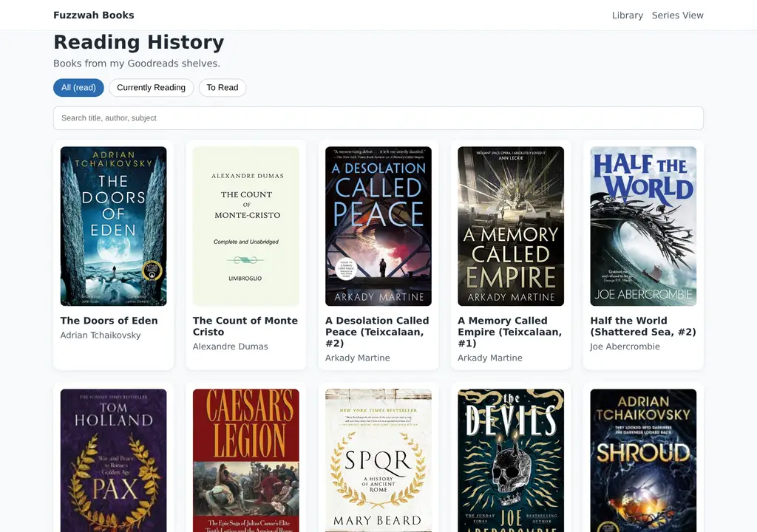Image resolution: width=757 pixels, height=532 pixels.
Task: Open the Half the World cover
Action: pos(643,226)
